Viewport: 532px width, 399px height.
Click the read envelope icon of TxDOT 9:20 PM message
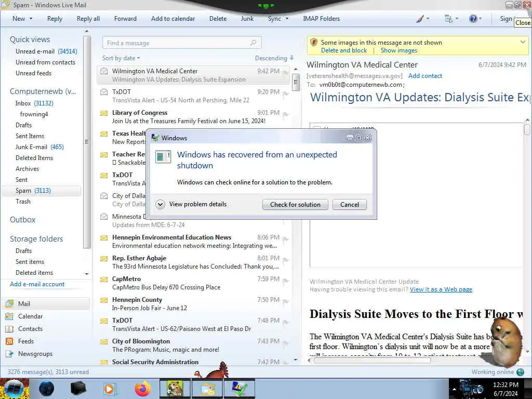point(104,92)
